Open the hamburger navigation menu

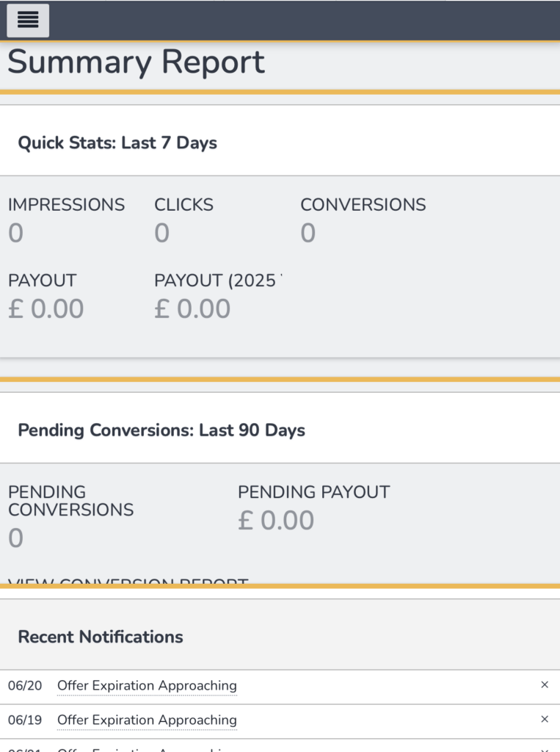(28, 20)
